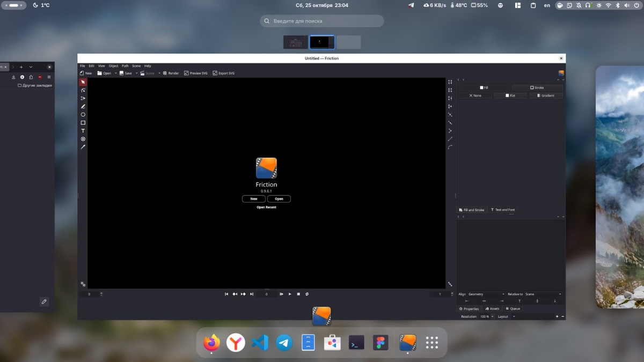This screenshot has width=644, height=362.
Task: Select the add path tool
Action: (83, 99)
